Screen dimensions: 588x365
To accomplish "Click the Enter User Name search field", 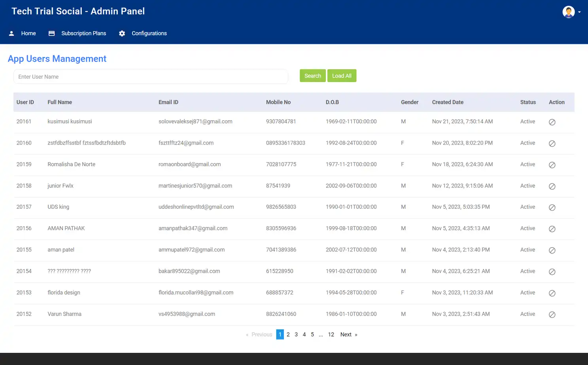I will click(151, 76).
